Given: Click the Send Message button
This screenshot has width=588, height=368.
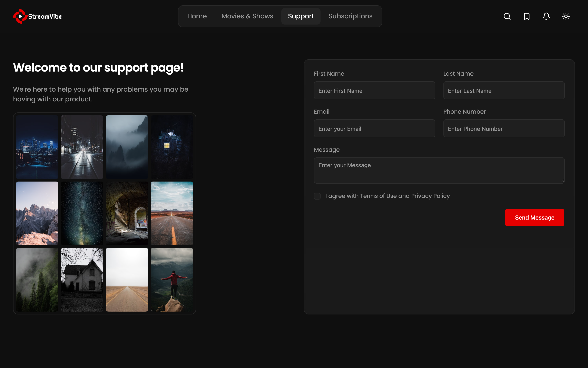Looking at the screenshot, I should pos(535,217).
